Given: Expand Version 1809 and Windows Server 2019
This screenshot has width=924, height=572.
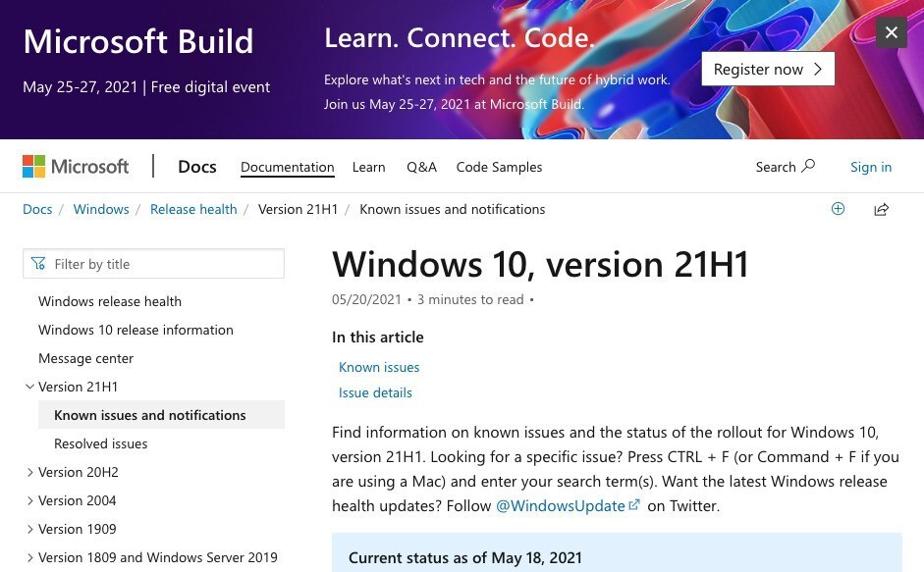Looking at the screenshot, I should pos(29,557).
